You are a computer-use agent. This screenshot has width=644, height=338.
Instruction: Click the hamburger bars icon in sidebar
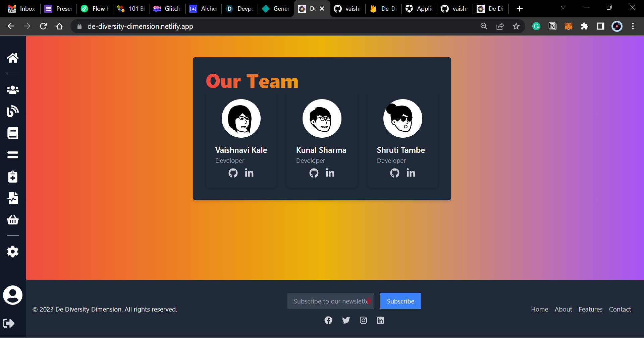click(13, 155)
